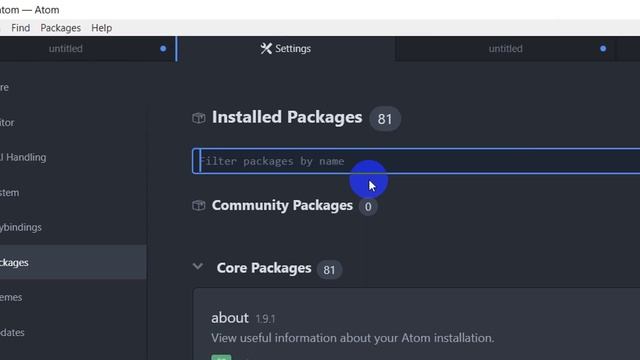Screen dimensions: 640x360
Task: Click modified dot on the untitled tab right of Settings
Action: click(603, 49)
